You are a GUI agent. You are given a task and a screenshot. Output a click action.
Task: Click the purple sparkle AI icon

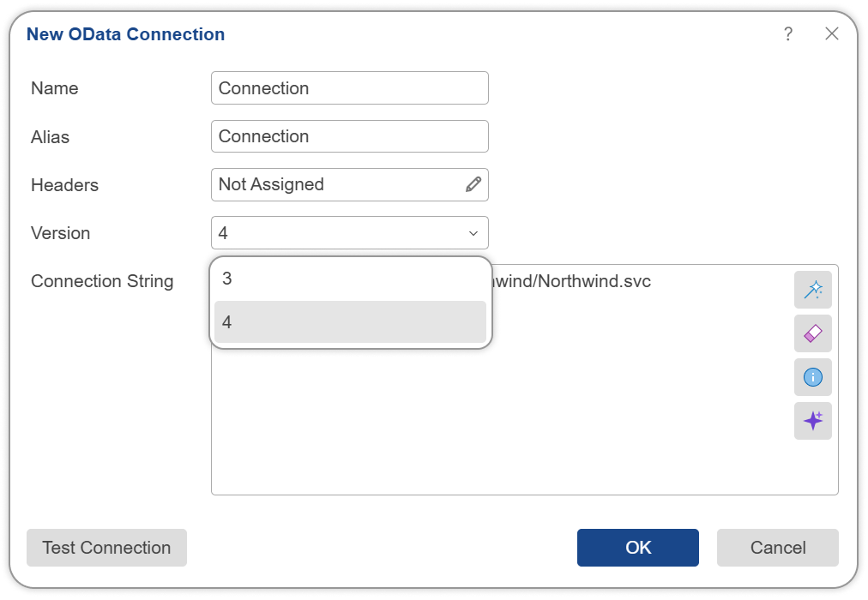tap(812, 421)
